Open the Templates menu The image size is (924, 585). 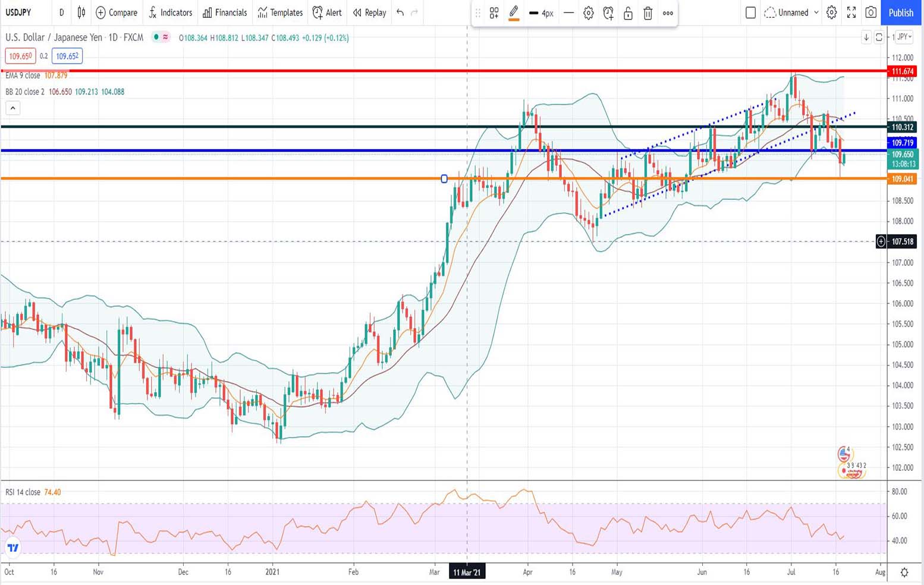(280, 12)
